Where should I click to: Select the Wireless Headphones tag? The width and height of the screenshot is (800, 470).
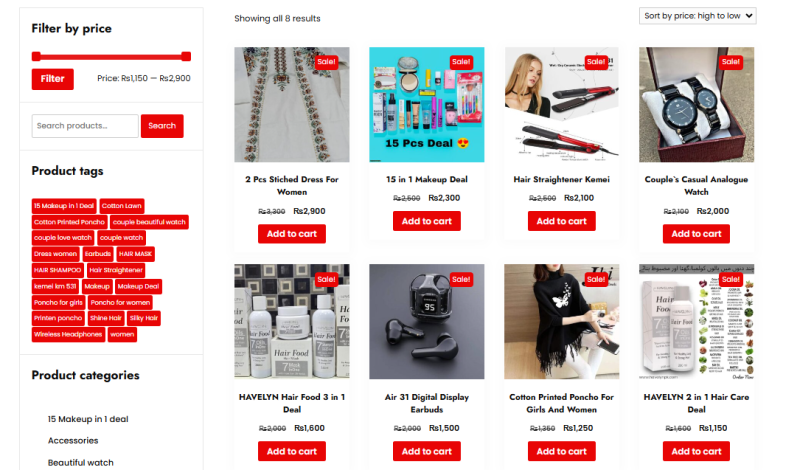click(68, 334)
